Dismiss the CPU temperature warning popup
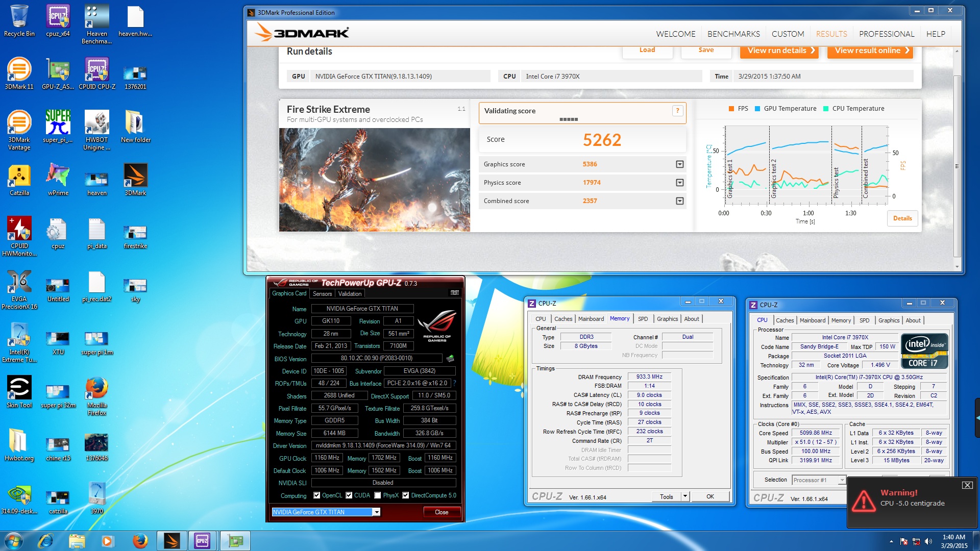 pos(967,485)
